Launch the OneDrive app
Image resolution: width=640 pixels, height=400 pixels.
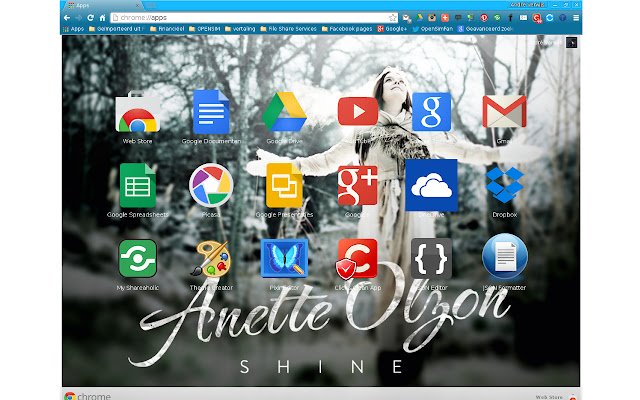(431, 185)
